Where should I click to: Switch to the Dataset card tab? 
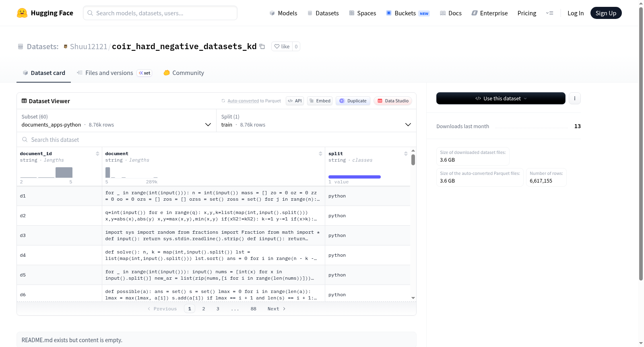click(44, 73)
